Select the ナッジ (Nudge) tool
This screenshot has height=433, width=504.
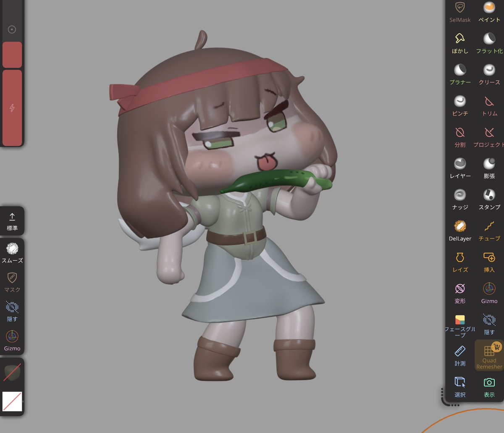pos(460,199)
